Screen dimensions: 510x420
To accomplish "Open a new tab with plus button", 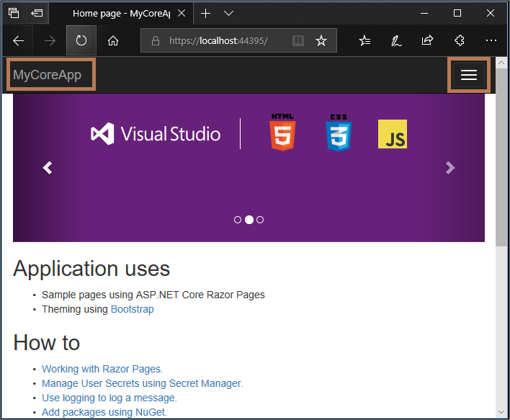I will [206, 14].
